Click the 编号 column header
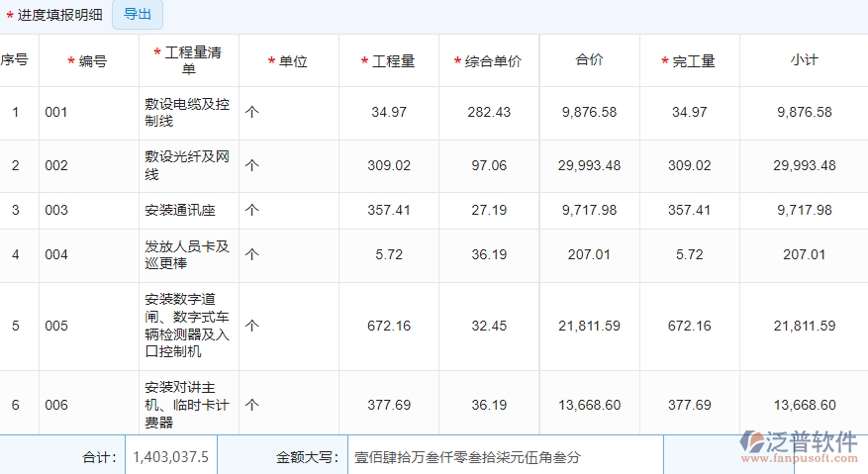868x474 pixels. (88, 61)
